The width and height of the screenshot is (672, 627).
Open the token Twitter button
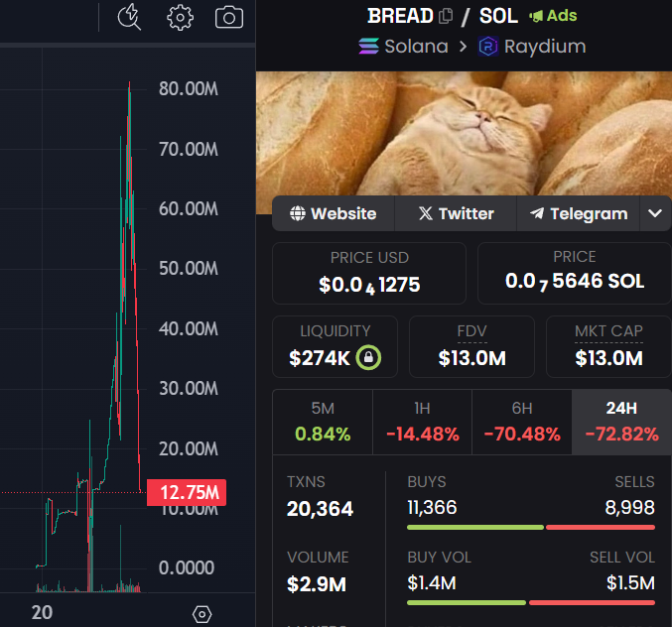coord(456,213)
